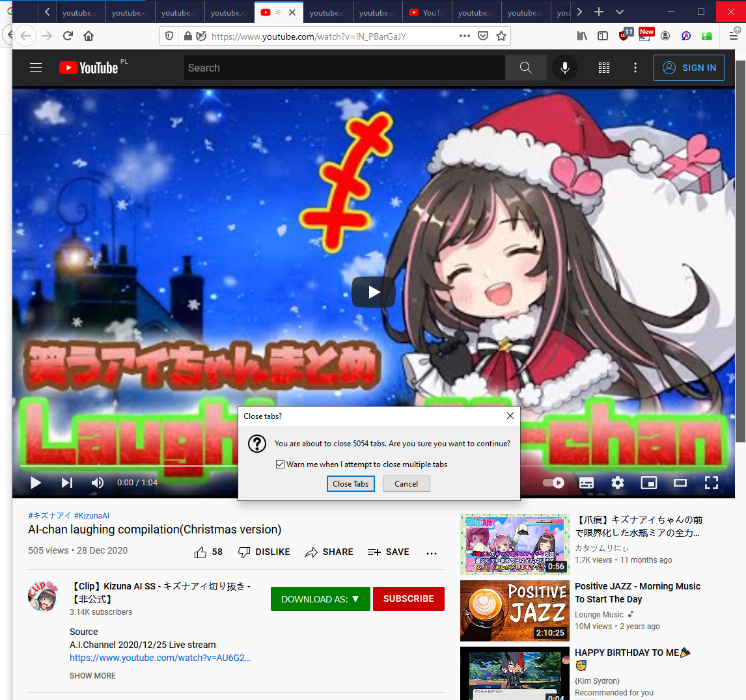
Task: Click the magnifier search button
Action: pos(526,68)
